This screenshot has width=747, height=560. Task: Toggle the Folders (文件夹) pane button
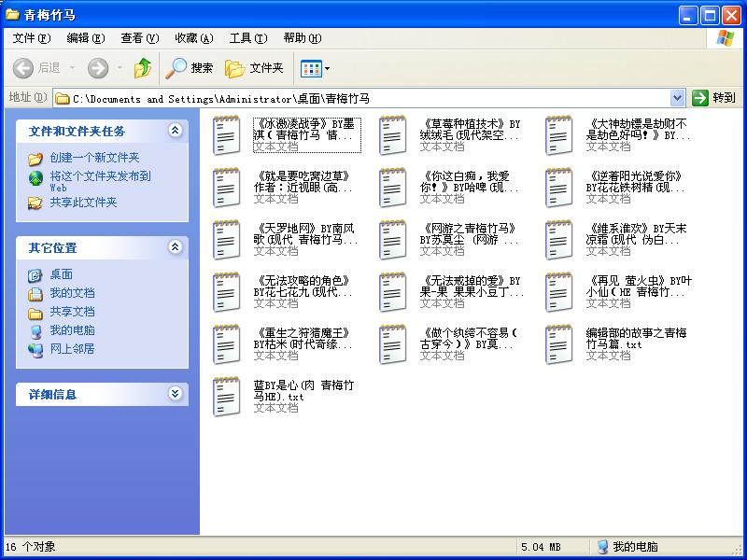(255, 68)
